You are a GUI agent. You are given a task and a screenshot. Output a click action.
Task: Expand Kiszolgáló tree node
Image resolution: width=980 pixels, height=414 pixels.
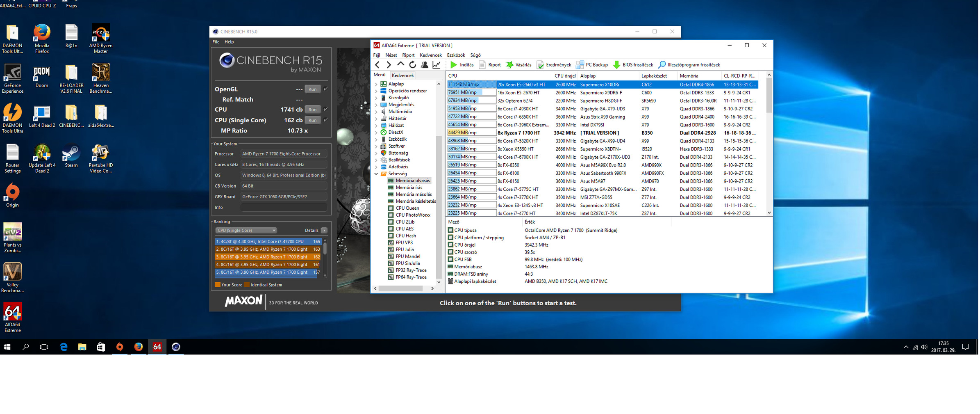click(x=376, y=98)
